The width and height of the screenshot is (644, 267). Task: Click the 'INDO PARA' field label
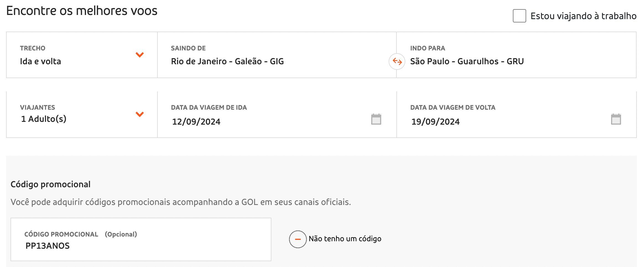click(427, 48)
